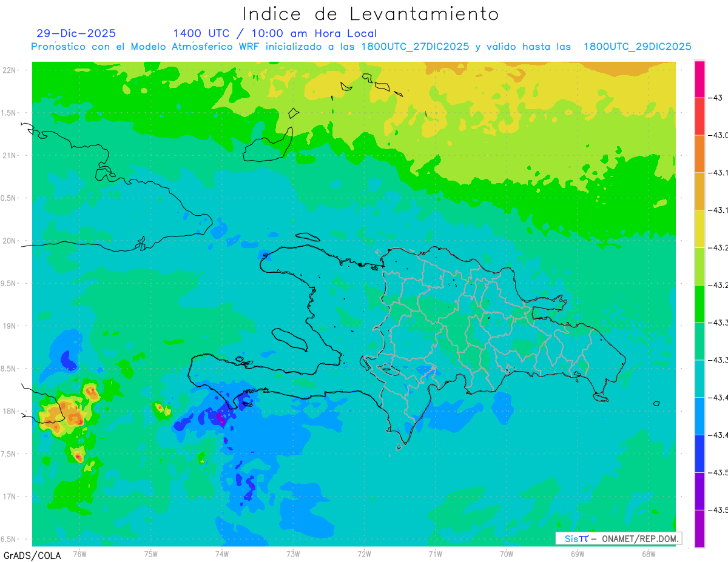Click the "68W" longitude label
The image size is (728, 562).
click(649, 554)
